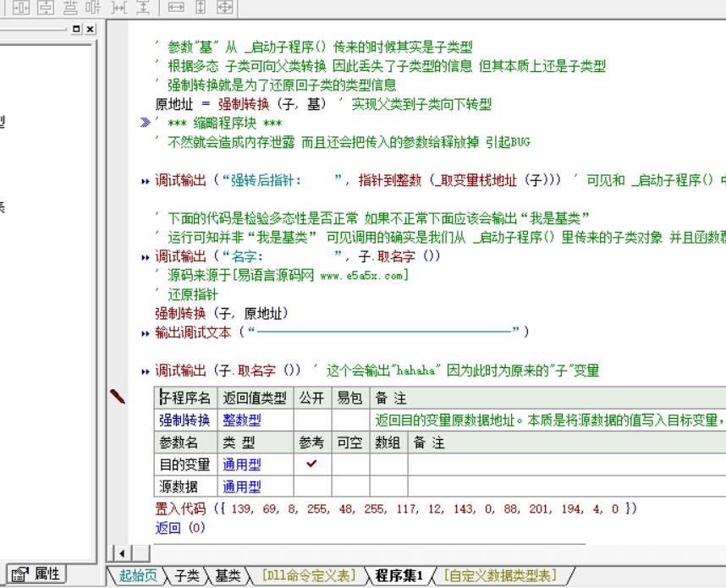Click the center horizontally alignment icon

(22, 8)
